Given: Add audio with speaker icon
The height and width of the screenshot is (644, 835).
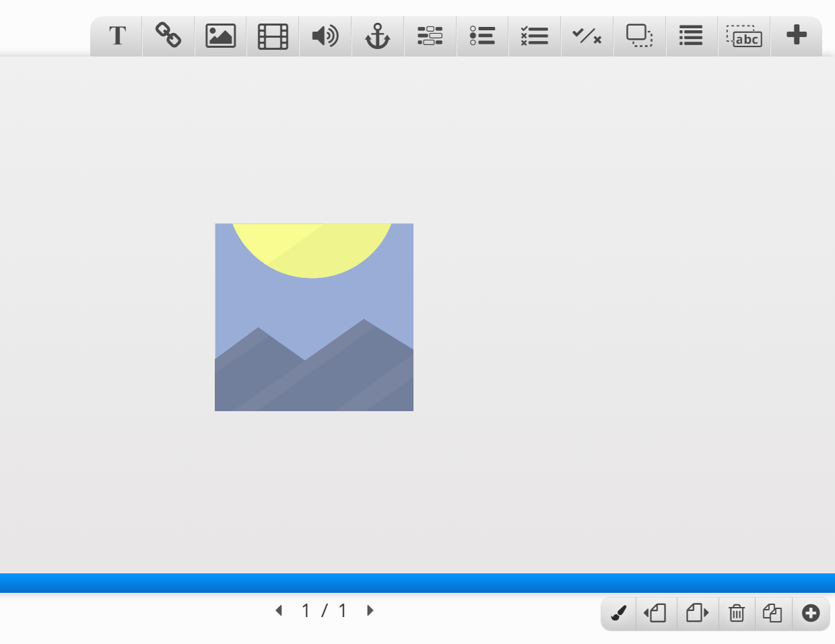Looking at the screenshot, I should (325, 36).
